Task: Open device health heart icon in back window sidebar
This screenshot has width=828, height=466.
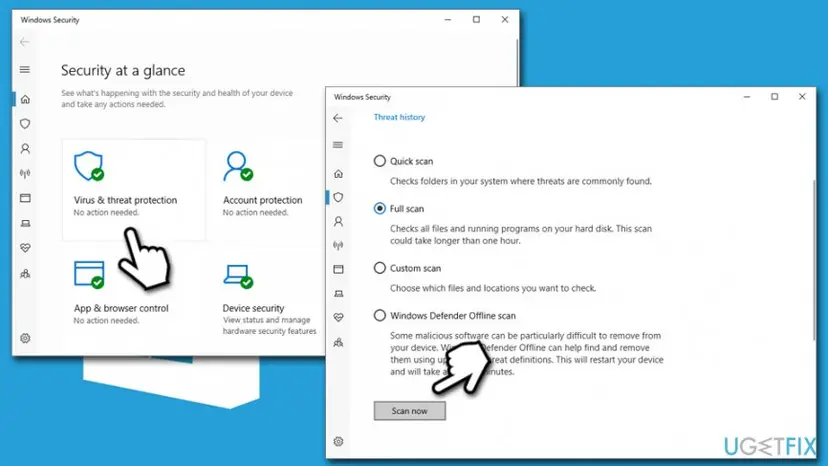Action: click(x=25, y=248)
